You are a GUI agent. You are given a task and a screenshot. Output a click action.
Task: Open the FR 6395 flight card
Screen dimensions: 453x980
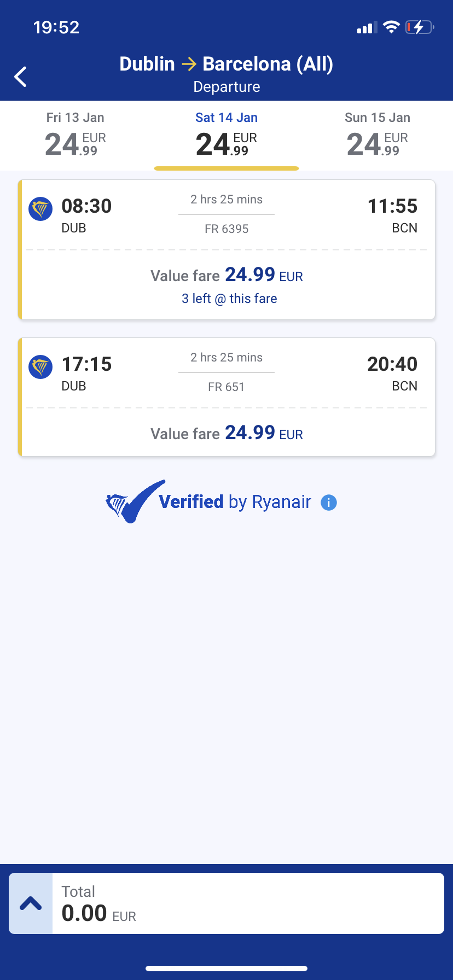(226, 214)
